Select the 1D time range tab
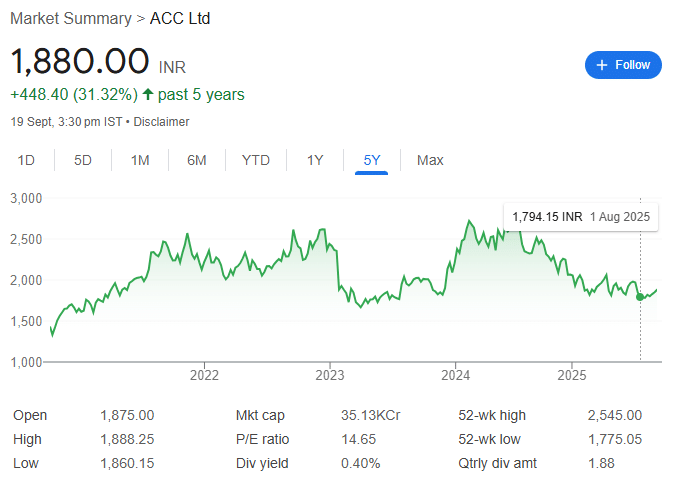 coord(26,160)
